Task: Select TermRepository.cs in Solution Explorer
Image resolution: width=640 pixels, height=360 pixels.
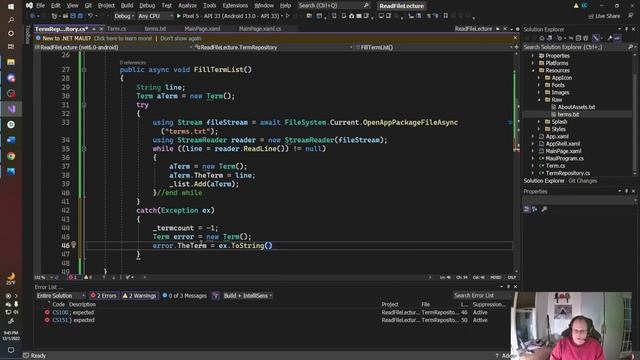Action: point(567,173)
